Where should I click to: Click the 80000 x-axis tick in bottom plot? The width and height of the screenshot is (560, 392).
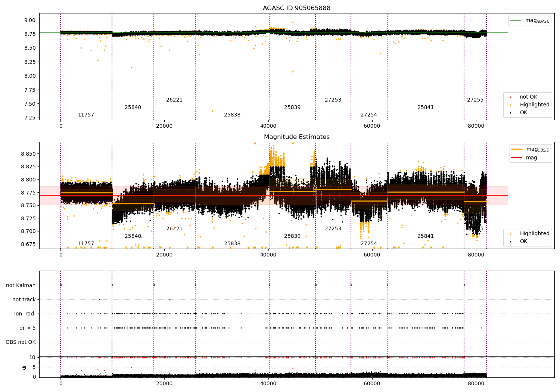(x=476, y=384)
